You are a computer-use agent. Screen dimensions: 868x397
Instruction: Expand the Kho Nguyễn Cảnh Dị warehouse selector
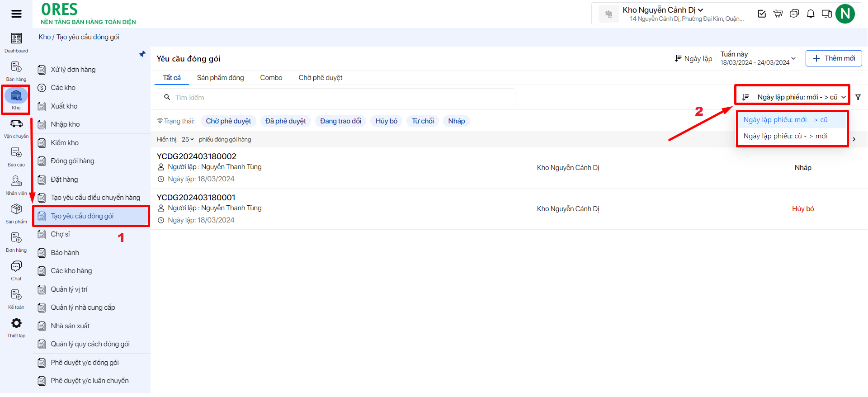tap(663, 10)
